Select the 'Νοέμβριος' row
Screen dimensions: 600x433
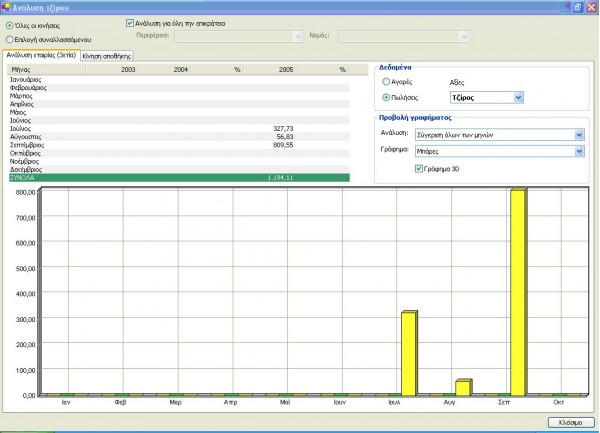pos(179,161)
